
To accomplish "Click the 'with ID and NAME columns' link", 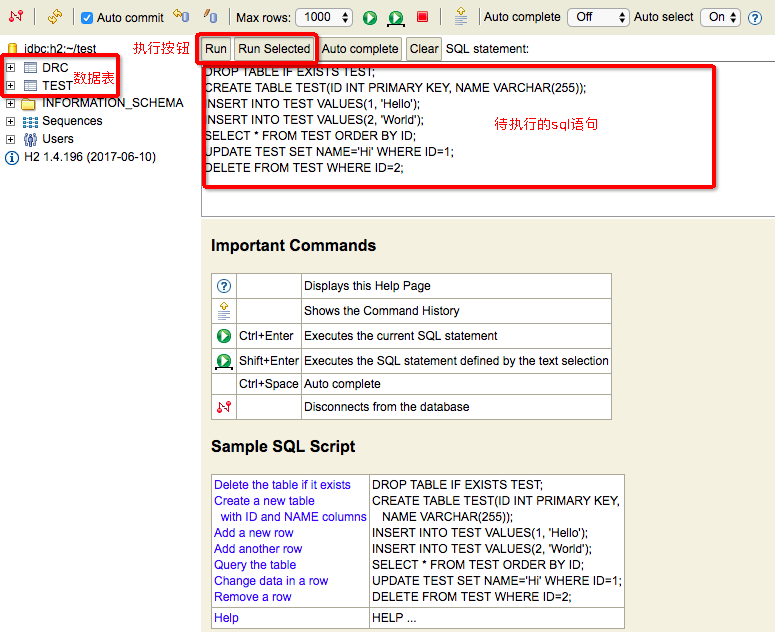I will tap(294, 517).
